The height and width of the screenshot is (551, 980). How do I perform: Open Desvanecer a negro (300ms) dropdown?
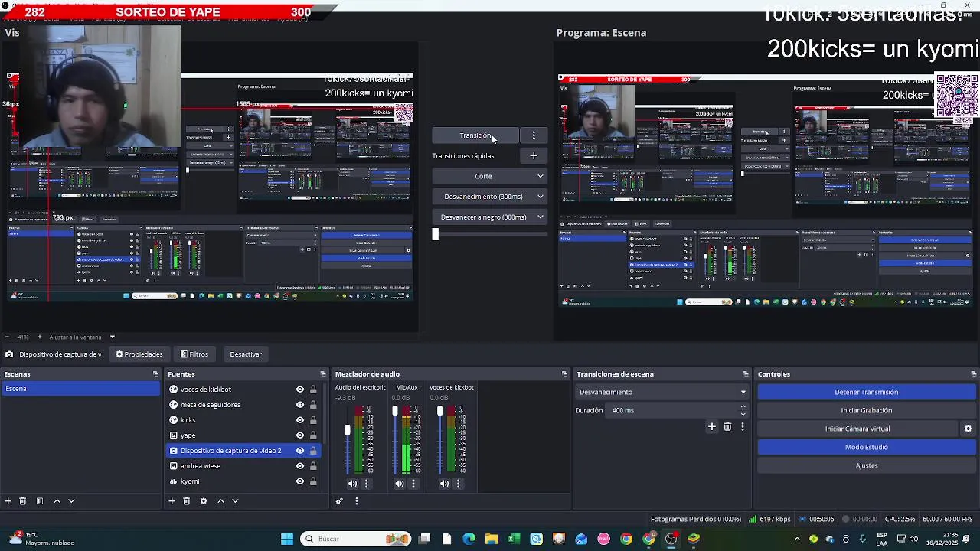[x=489, y=217]
